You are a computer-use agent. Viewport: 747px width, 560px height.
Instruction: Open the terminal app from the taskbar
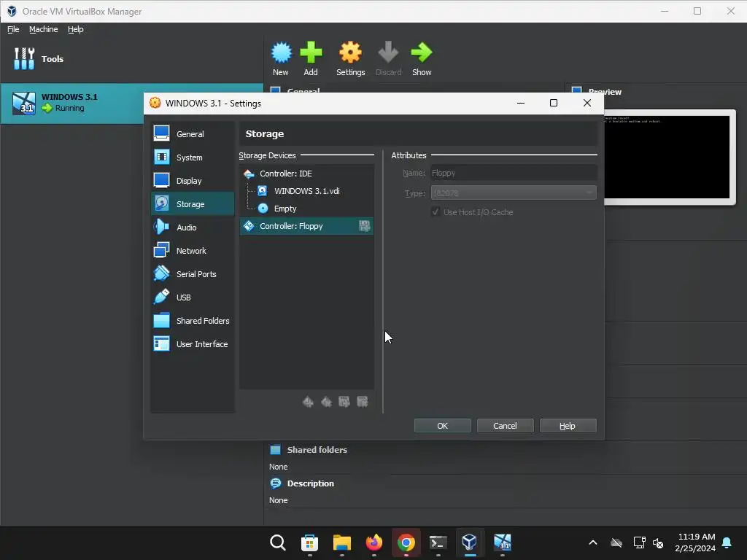pos(438,542)
